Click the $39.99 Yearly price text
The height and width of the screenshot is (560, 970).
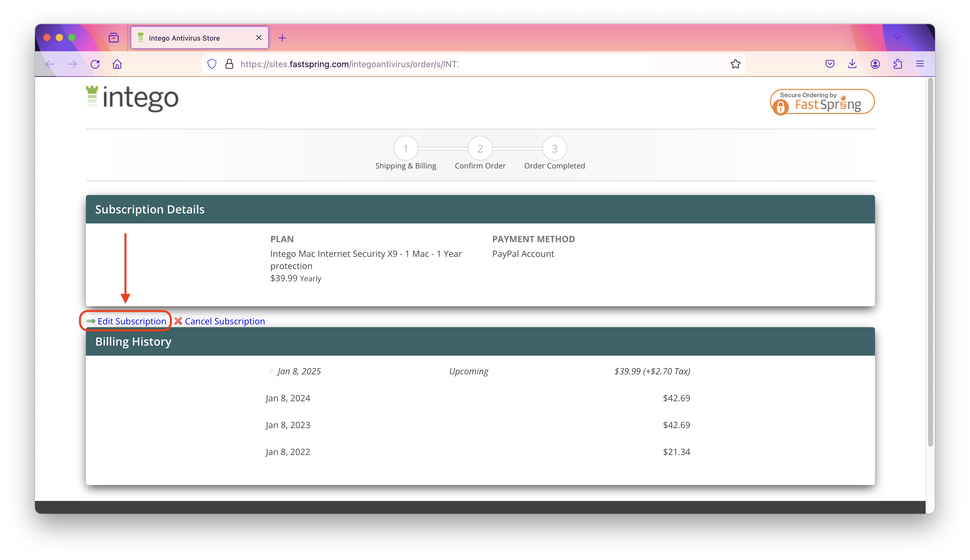pos(295,278)
